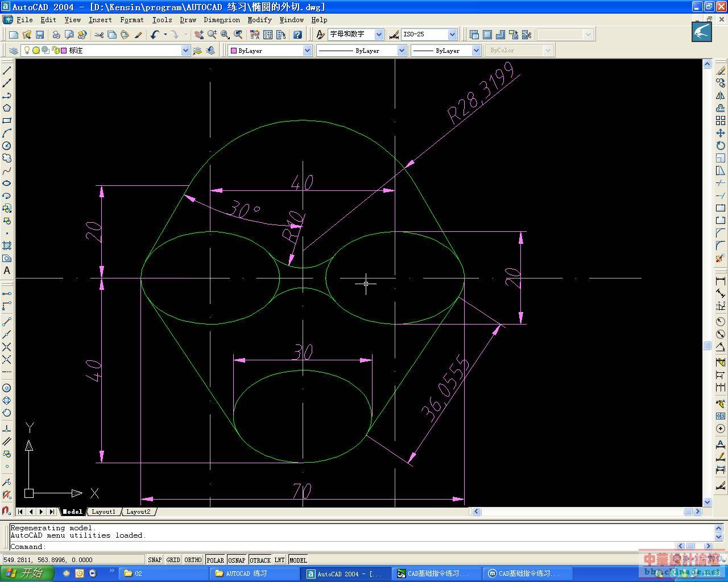Open the Edit menu
728x582 pixels.
(x=48, y=20)
